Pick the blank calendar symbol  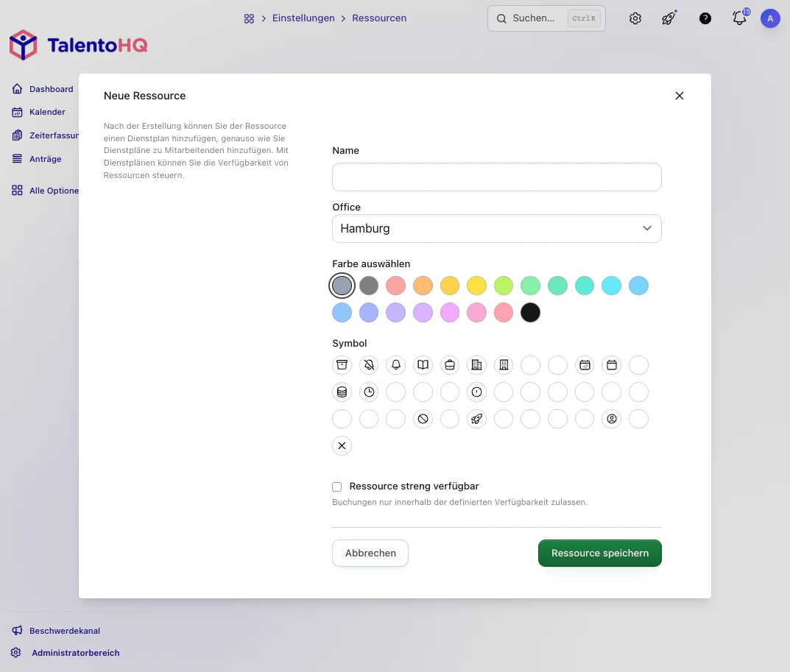click(612, 365)
